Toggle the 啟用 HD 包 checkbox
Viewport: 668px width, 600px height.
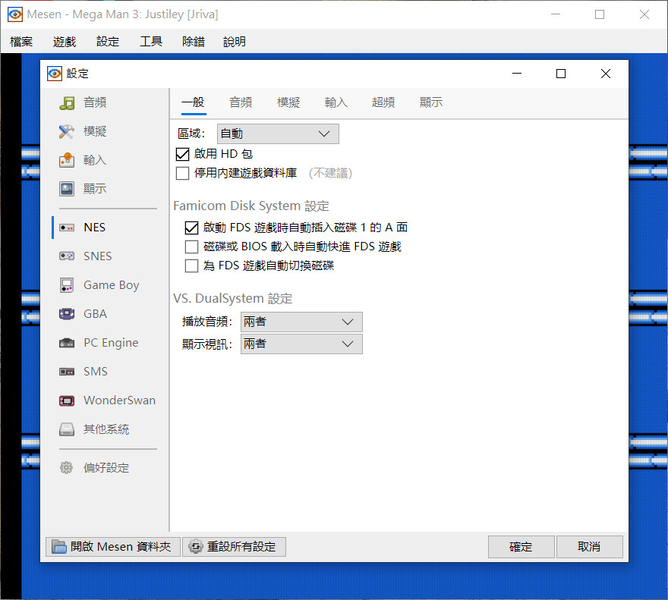182,154
